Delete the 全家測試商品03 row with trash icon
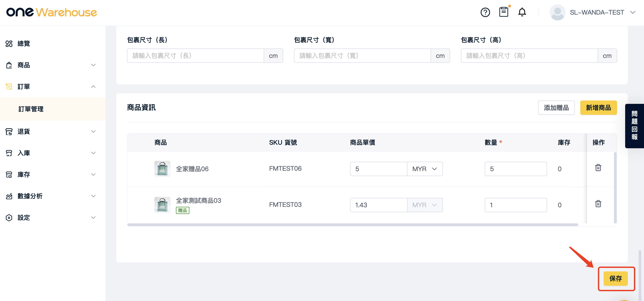This screenshot has height=301, width=644. [x=598, y=204]
